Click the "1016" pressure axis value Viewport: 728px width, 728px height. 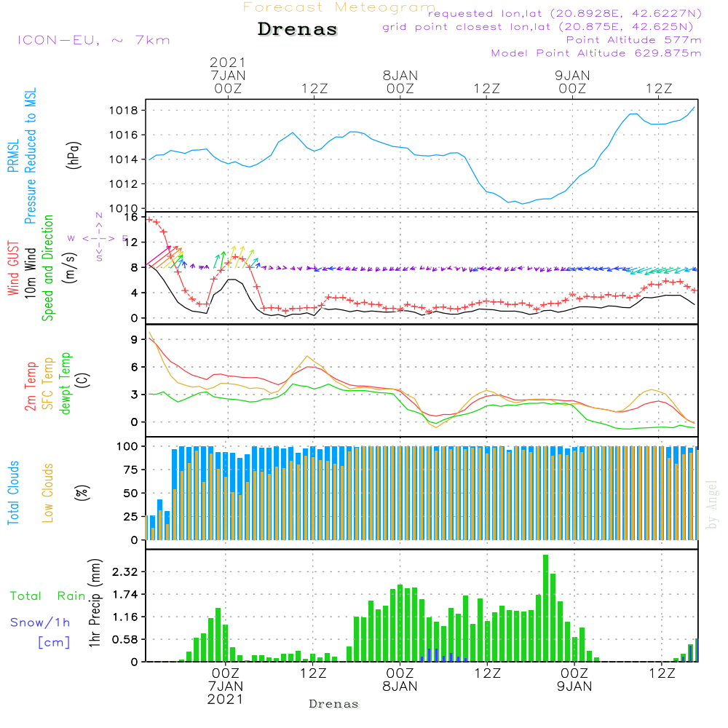[124, 135]
